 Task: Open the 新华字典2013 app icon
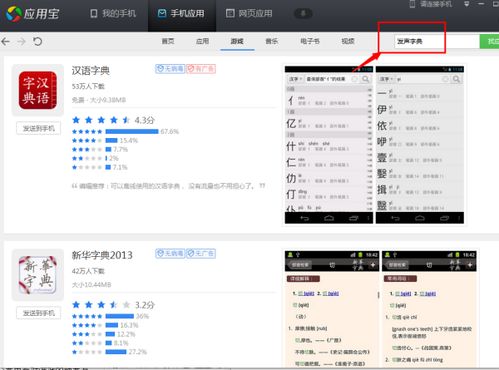[x=38, y=275]
